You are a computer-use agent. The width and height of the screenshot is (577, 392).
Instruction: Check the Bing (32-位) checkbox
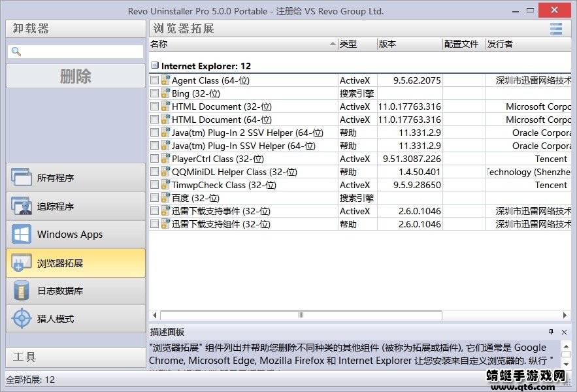[154, 93]
